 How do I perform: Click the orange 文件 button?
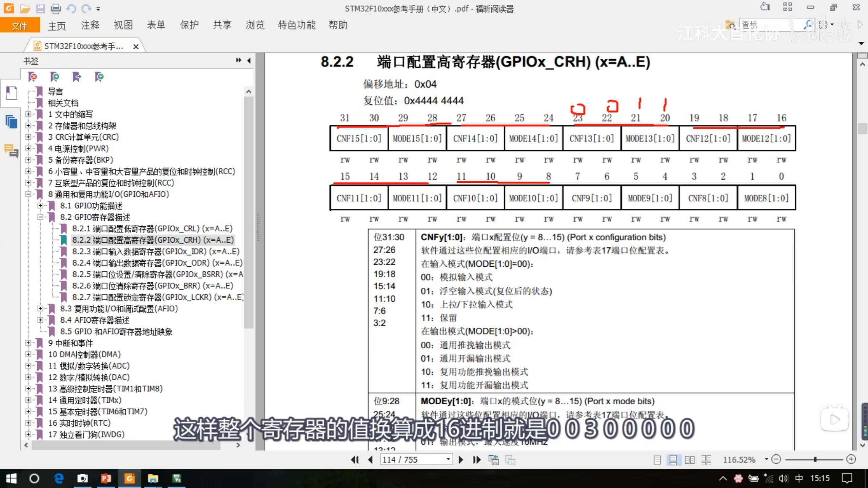click(19, 26)
